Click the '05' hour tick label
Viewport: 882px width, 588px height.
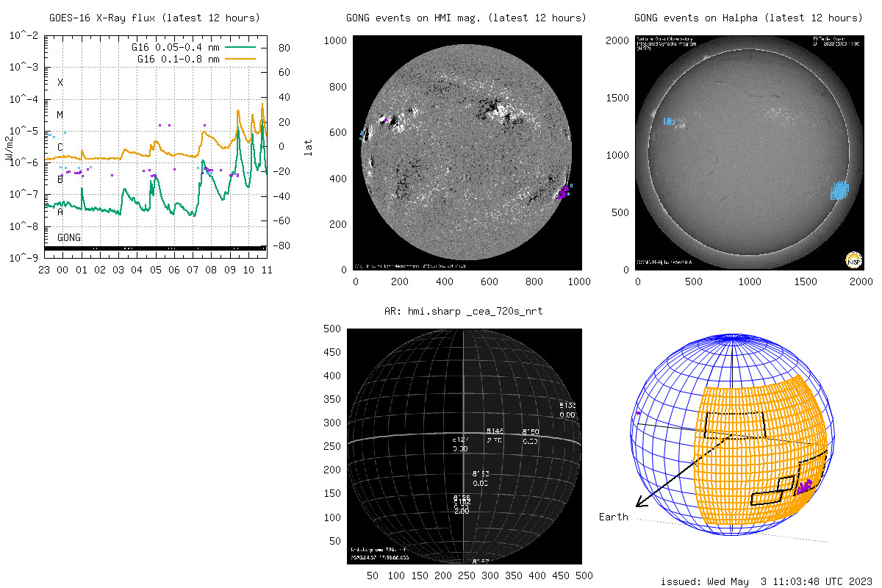coord(156,270)
